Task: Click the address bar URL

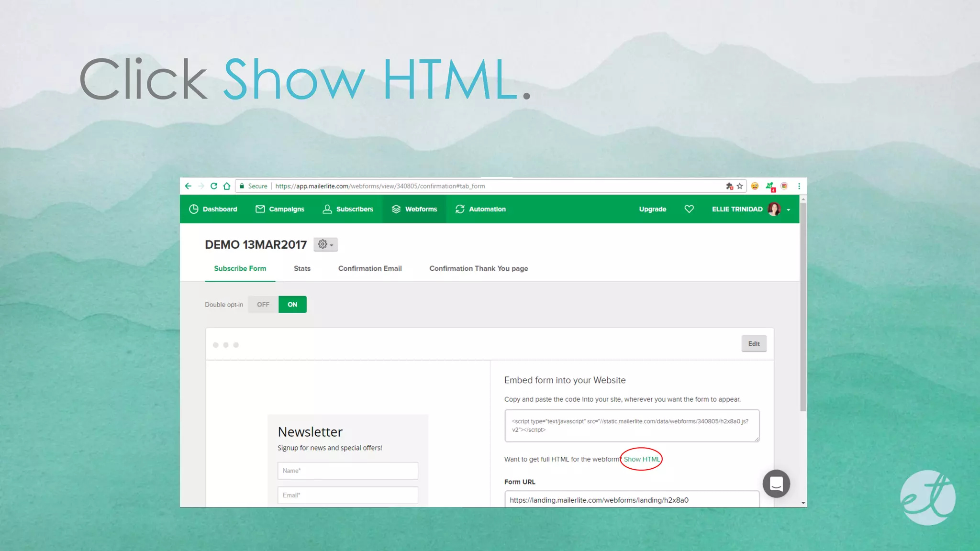Action: point(380,186)
